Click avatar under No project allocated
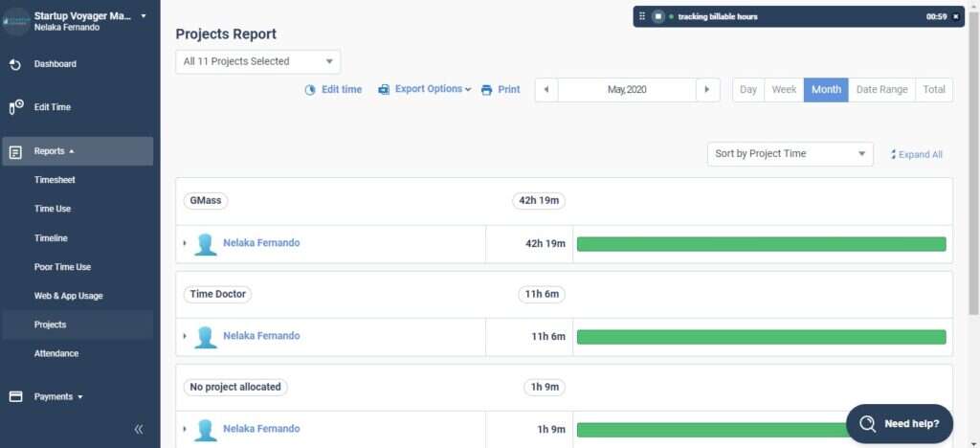 [205, 431]
